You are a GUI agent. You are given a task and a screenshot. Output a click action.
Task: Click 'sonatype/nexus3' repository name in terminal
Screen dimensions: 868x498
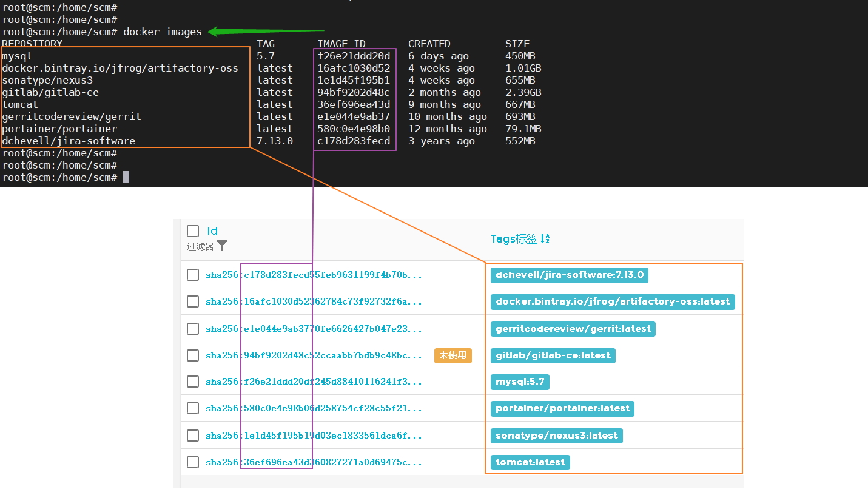47,81
